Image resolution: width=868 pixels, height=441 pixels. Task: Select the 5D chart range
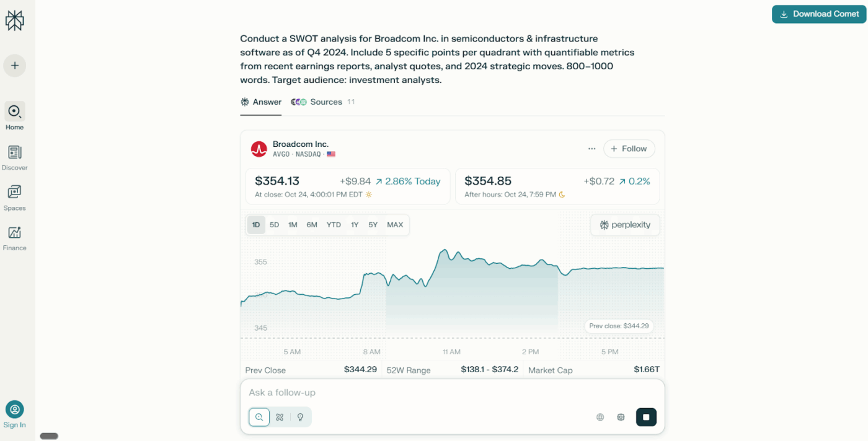(x=274, y=225)
